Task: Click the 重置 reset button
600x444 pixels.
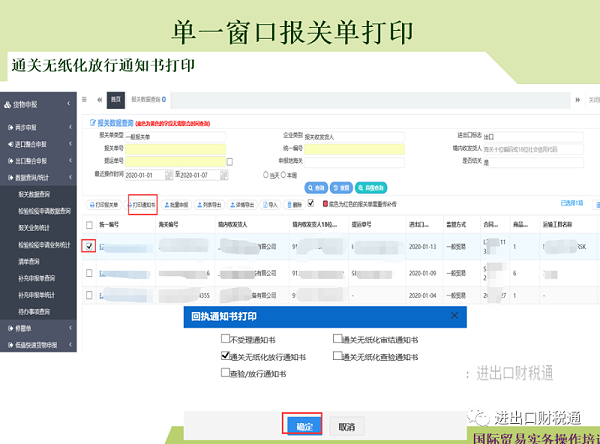Action: point(341,188)
